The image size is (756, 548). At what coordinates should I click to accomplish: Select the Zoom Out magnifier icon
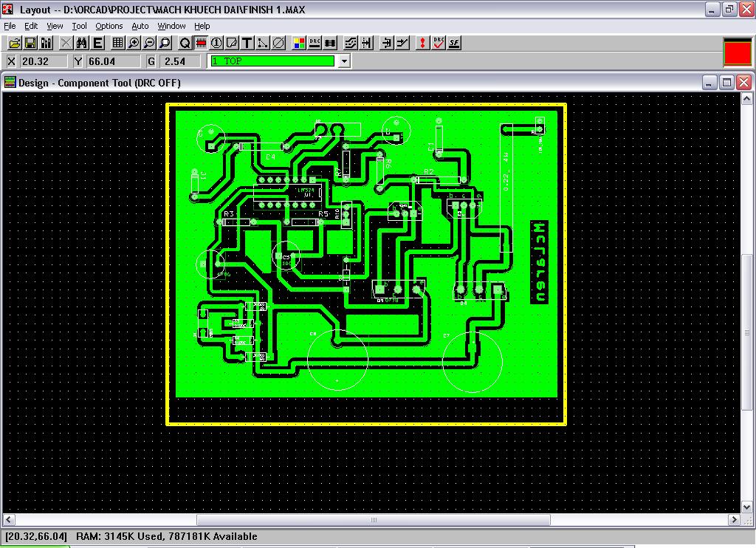pos(149,44)
